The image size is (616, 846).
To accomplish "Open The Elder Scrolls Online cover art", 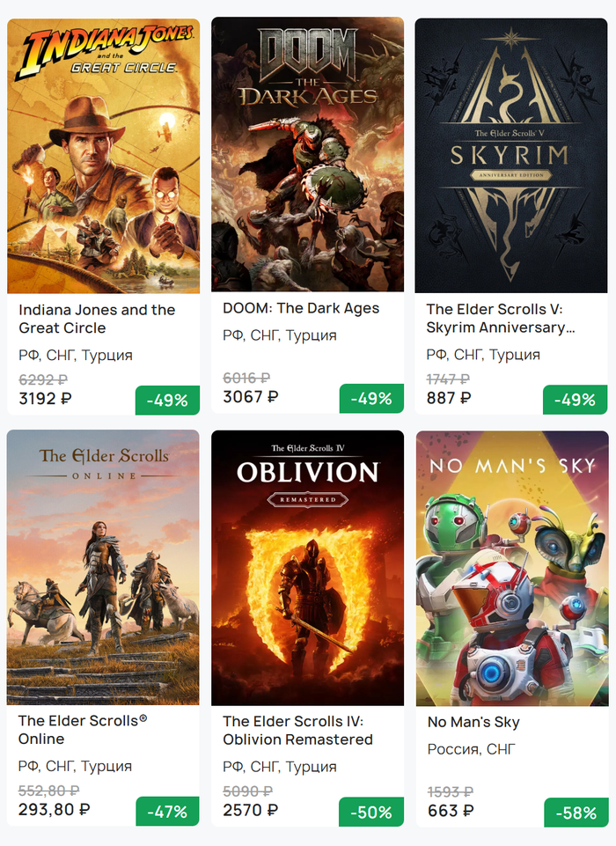I will (x=103, y=568).
